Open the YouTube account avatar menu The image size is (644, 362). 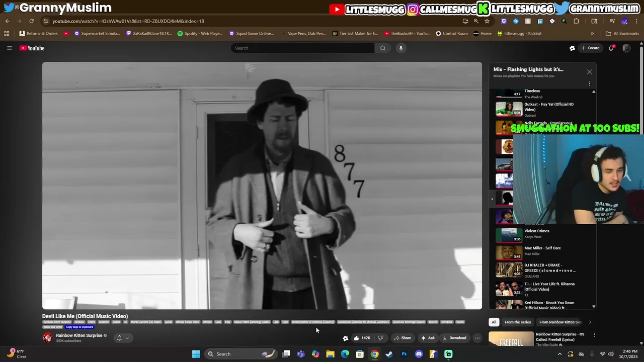[x=626, y=48]
